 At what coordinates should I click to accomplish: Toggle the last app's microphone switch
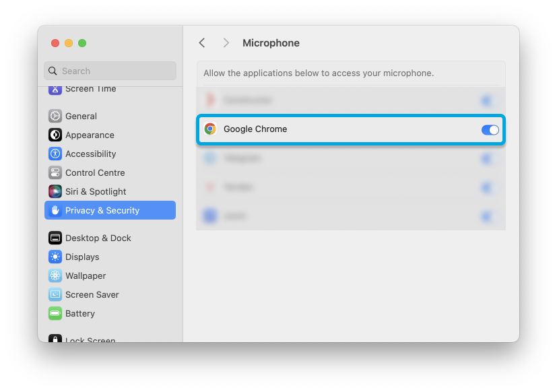click(x=487, y=216)
